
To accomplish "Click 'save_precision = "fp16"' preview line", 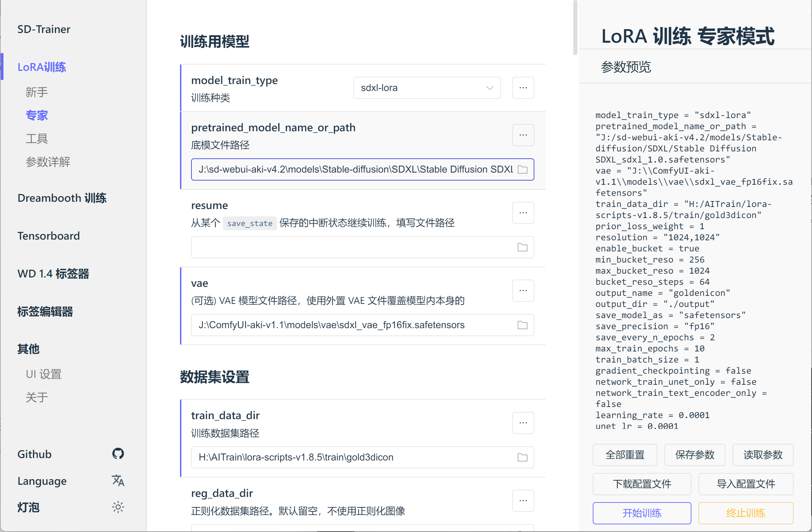I will point(655,326).
